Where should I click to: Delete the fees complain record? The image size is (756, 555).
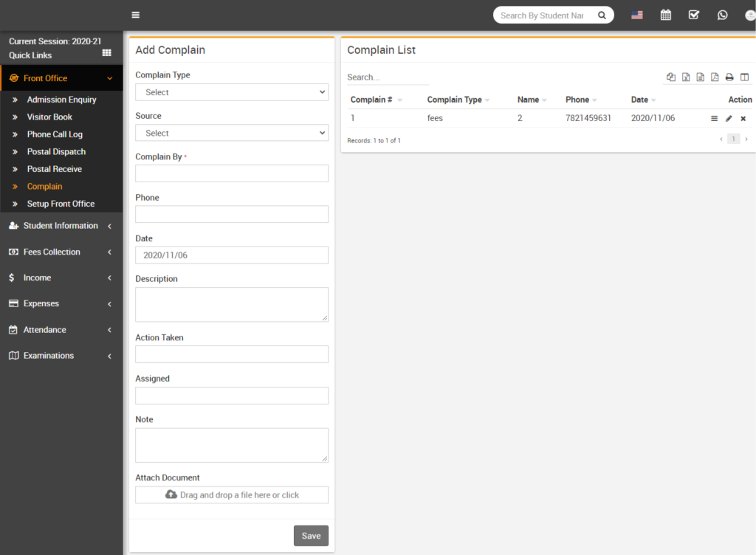coord(743,118)
